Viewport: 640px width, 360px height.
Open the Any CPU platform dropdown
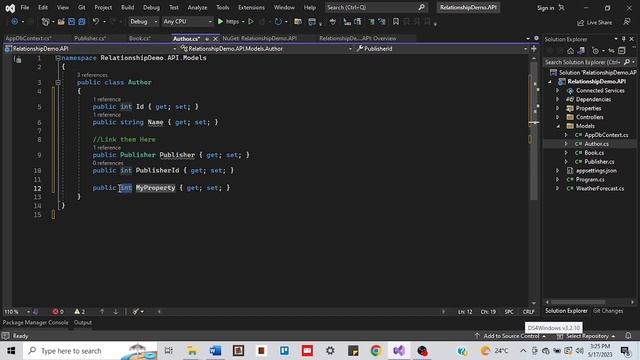click(x=187, y=22)
